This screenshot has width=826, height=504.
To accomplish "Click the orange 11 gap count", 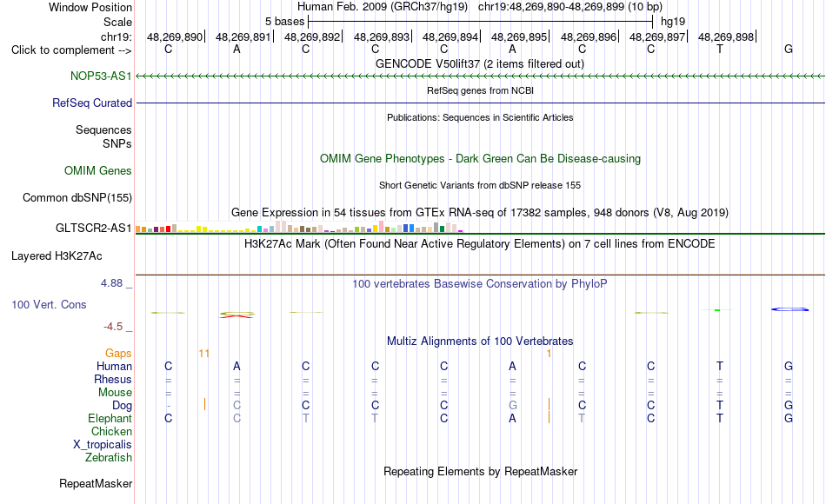I will click(x=204, y=354).
